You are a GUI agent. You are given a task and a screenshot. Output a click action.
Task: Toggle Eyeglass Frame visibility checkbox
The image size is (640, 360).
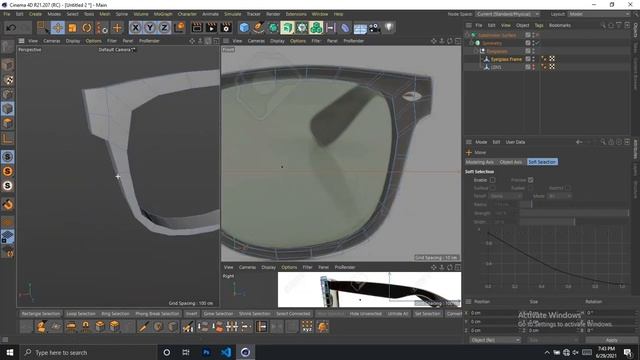pyautogui.click(x=528, y=59)
